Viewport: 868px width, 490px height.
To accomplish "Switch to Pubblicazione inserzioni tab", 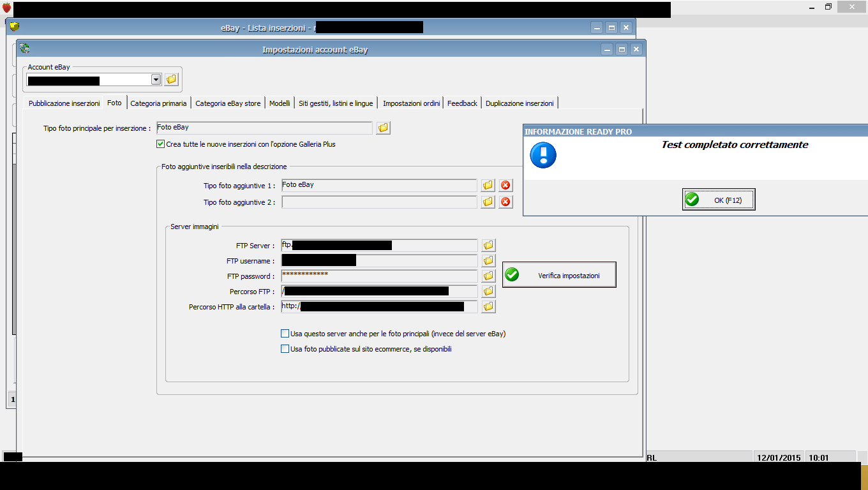I will [x=64, y=103].
